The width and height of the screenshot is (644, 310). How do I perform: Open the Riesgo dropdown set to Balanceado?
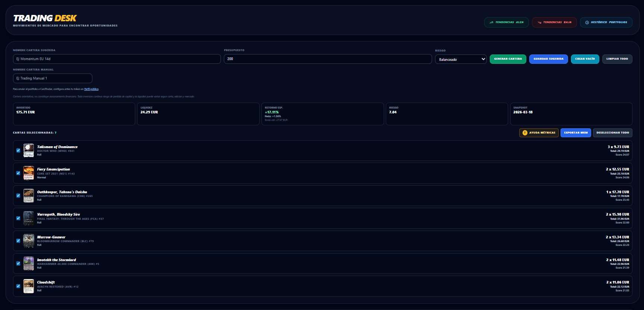tap(461, 59)
